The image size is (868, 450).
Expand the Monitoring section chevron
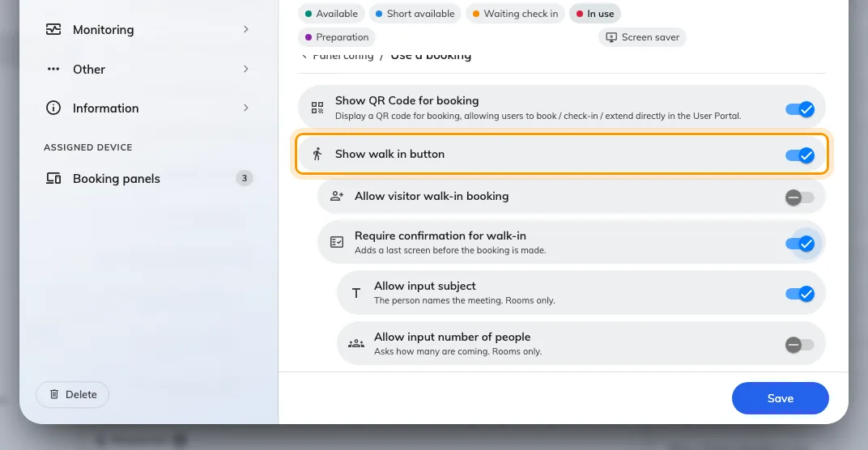[246, 29]
